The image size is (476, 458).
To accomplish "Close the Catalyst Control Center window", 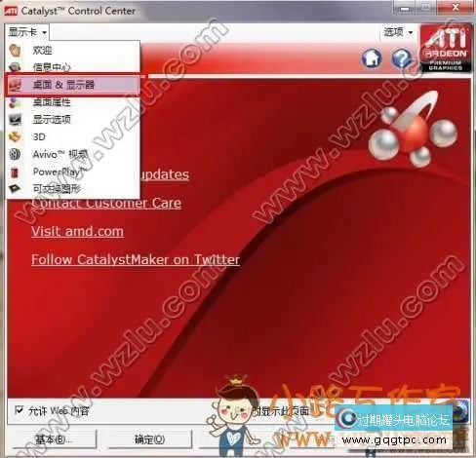I will 456,8.
